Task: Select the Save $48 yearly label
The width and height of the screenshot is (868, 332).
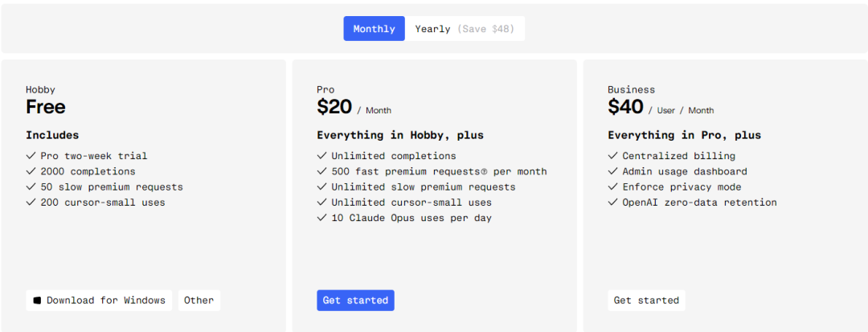Action: point(485,29)
